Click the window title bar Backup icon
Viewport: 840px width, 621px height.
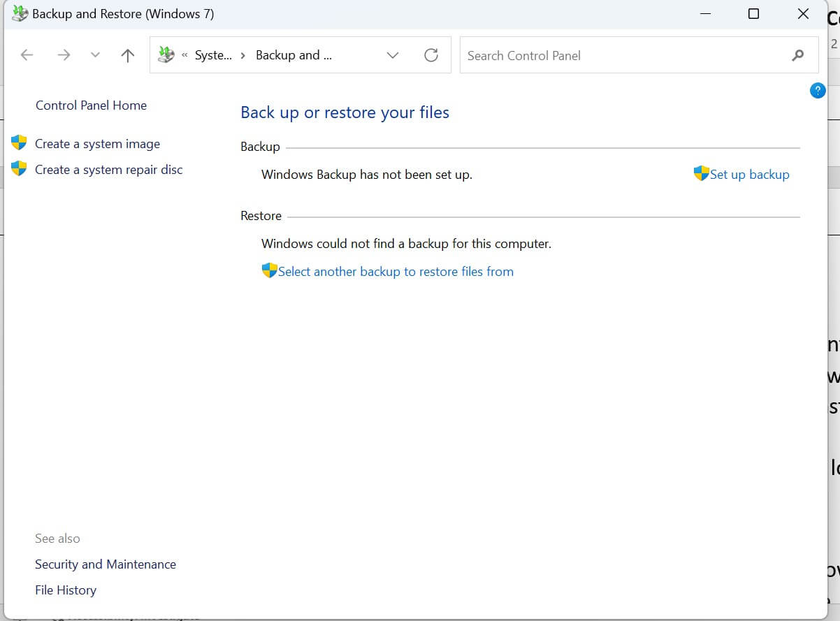pyautogui.click(x=20, y=13)
